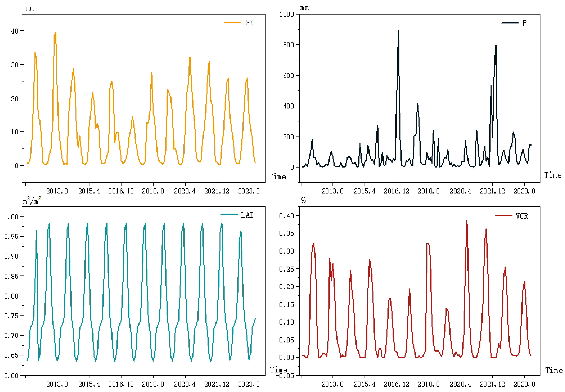Click the teal LAI legend line

(x=229, y=214)
